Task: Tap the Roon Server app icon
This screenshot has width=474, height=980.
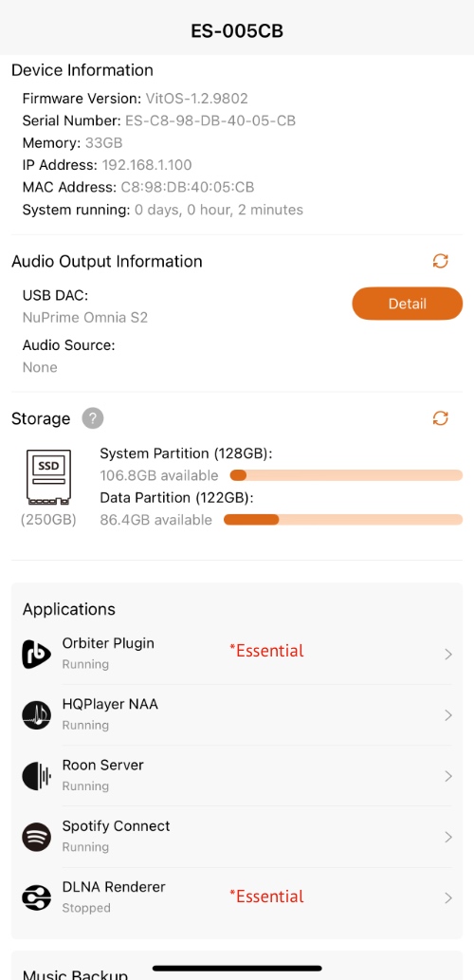Action: (x=37, y=776)
